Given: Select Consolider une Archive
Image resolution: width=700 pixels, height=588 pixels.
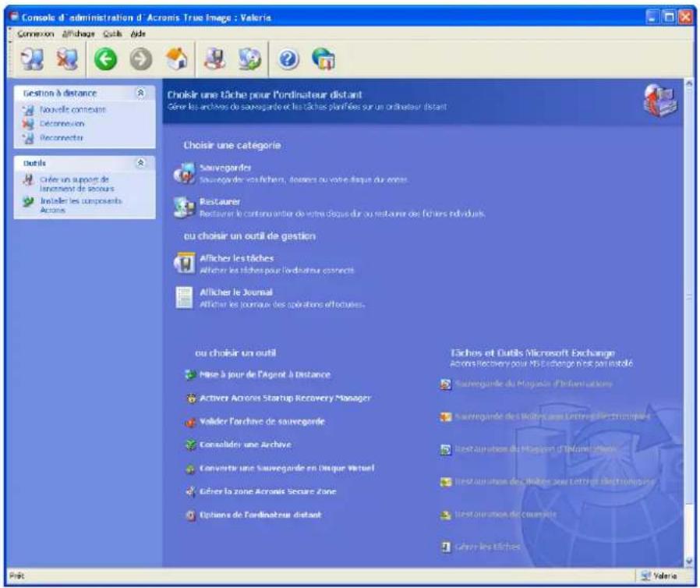Looking at the screenshot, I should point(246,445).
